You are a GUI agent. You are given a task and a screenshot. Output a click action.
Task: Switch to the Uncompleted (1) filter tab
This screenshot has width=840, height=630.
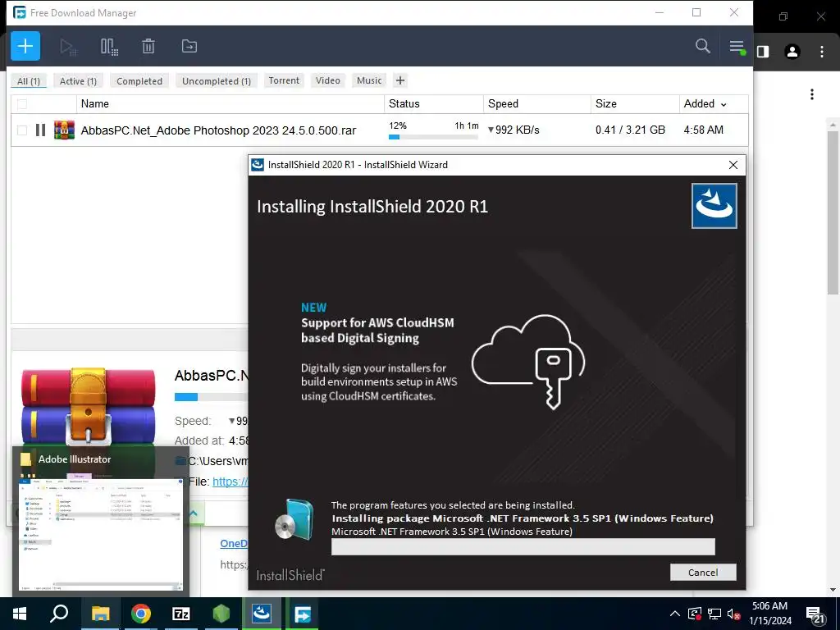217,81
